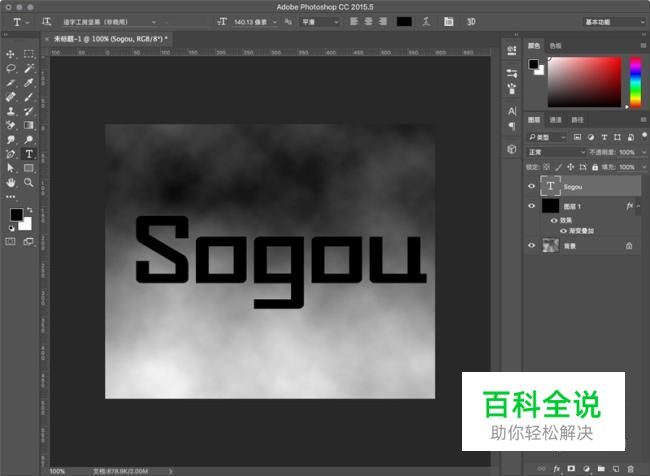Open the 基本功能 workspace dropdown
Screen dimensions: 650x476
pyautogui.click(x=614, y=22)
